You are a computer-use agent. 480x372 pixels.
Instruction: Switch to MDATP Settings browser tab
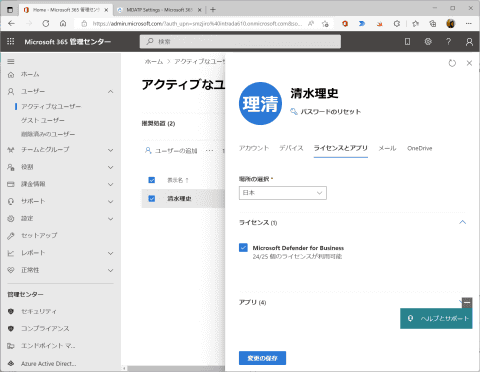pos(159,10)
